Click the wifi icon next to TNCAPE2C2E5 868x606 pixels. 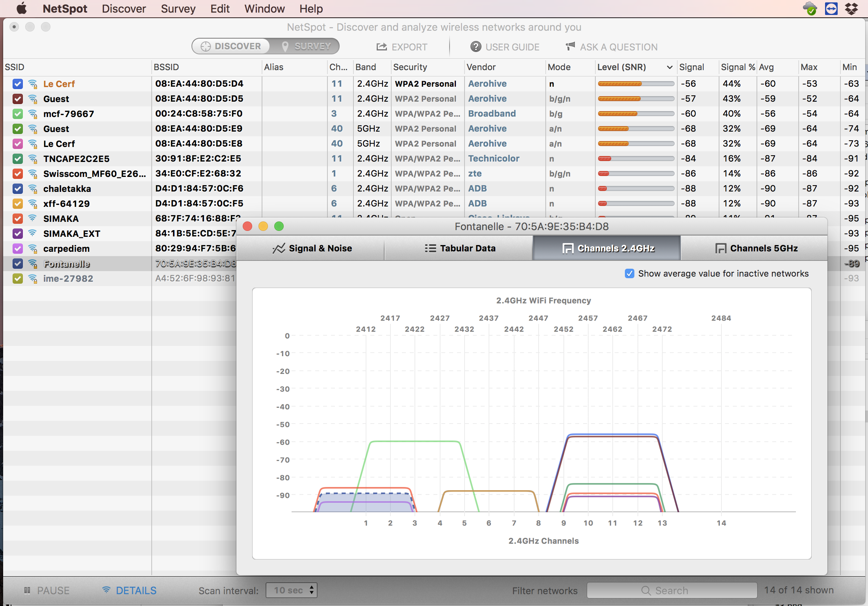point(33,159)
